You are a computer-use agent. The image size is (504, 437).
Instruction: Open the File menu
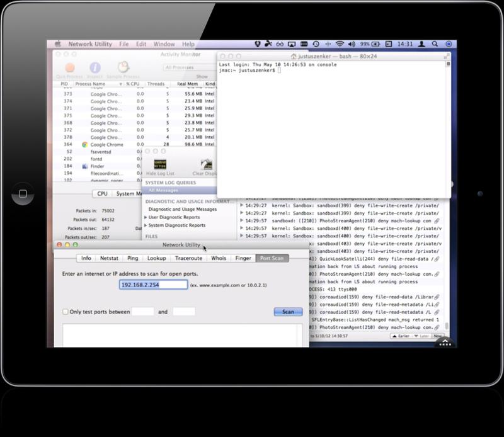[x=123, y=44]
